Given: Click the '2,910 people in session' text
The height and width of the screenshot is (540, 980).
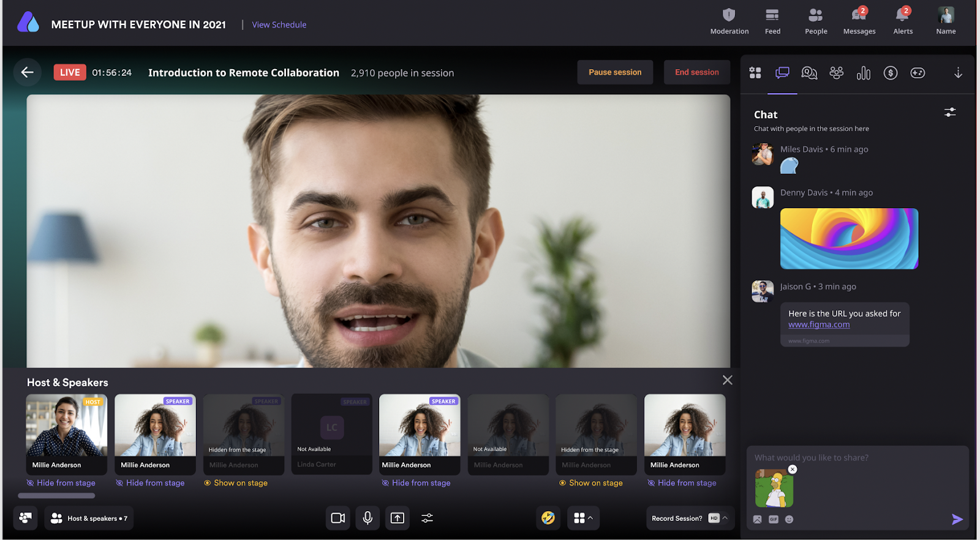Looking at the screenshot, I should [402, 73].
